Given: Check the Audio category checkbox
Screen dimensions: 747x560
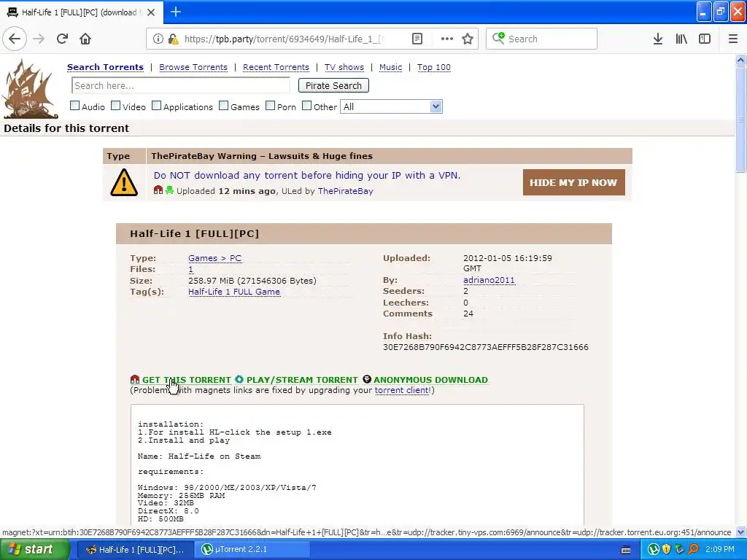Looking at the screenshot, I should 75,106.
